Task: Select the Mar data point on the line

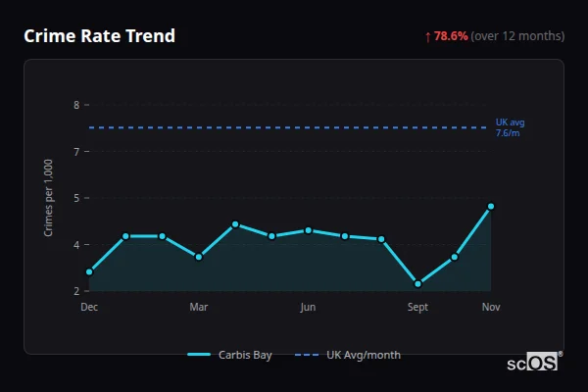Action: coord(199,257)
